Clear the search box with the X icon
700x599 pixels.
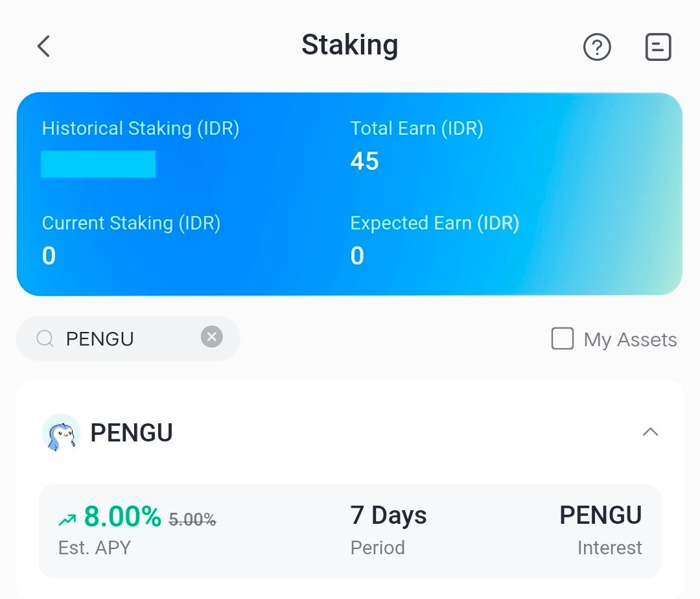[x=211, y=336]
